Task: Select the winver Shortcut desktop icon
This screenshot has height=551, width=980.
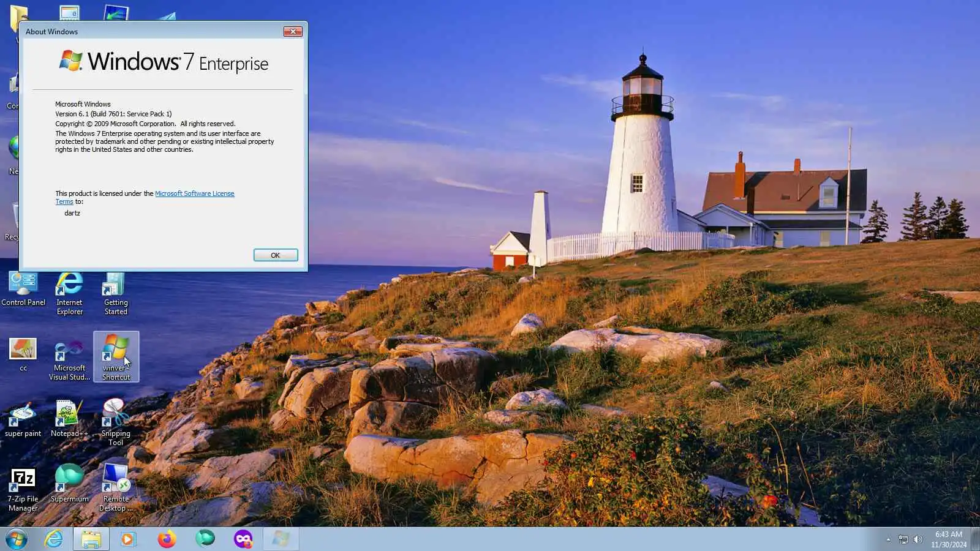Action: (x=116, y=357)
